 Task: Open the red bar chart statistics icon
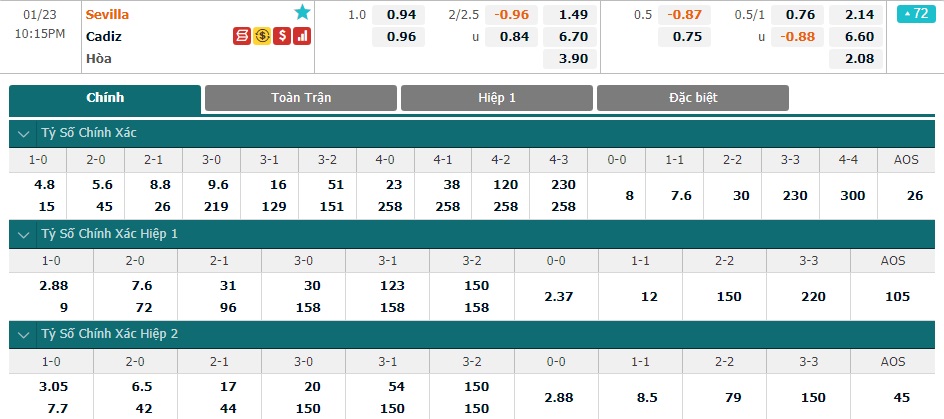(302, 36)
